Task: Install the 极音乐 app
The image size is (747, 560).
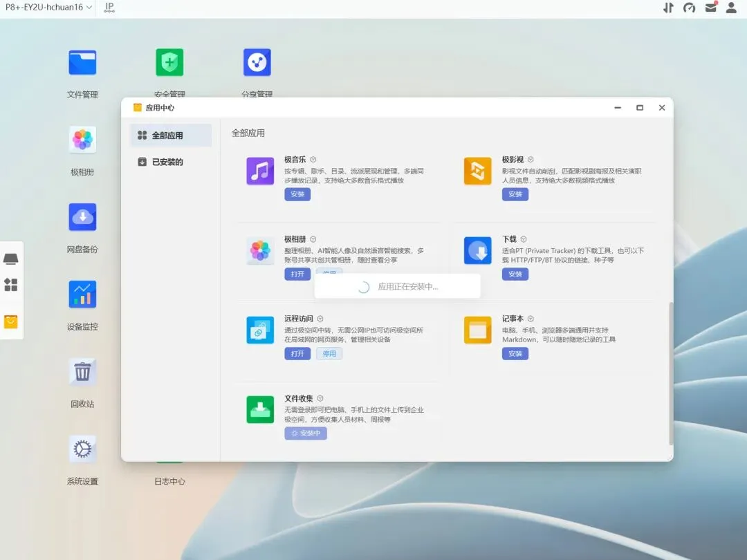Action: tap(297, 194)
